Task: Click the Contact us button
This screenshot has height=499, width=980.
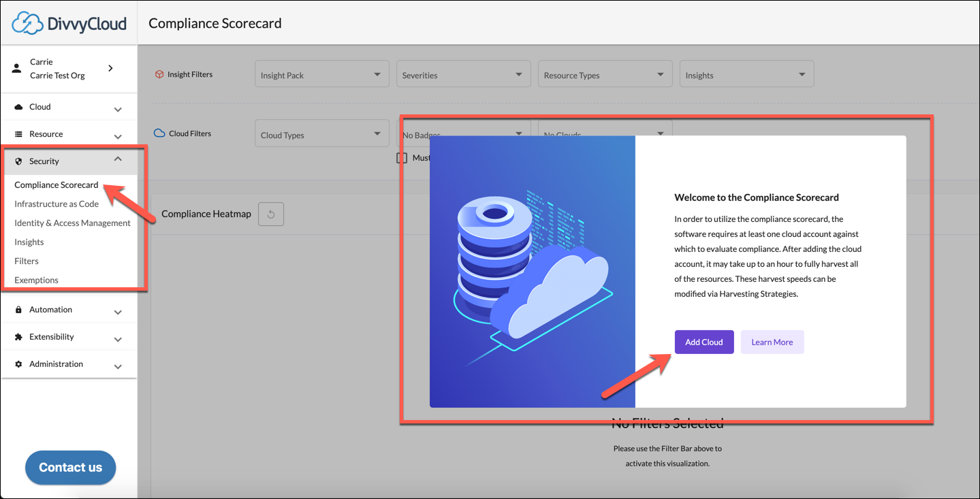Action: click(x=70, y=468)
